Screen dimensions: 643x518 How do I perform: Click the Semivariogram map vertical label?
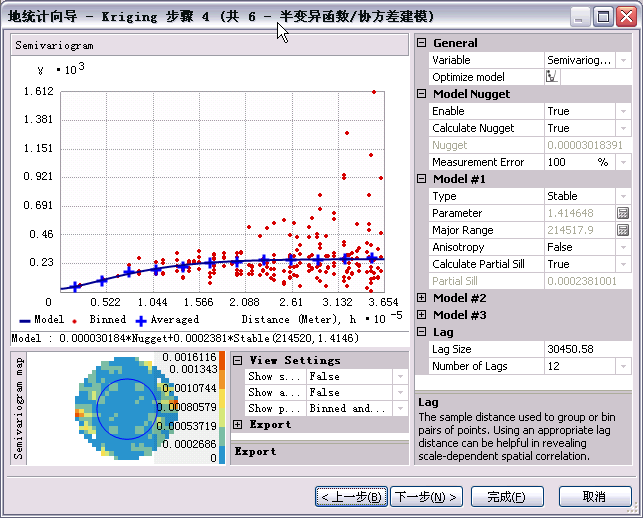pyautogui.click(x=18, y=408)
